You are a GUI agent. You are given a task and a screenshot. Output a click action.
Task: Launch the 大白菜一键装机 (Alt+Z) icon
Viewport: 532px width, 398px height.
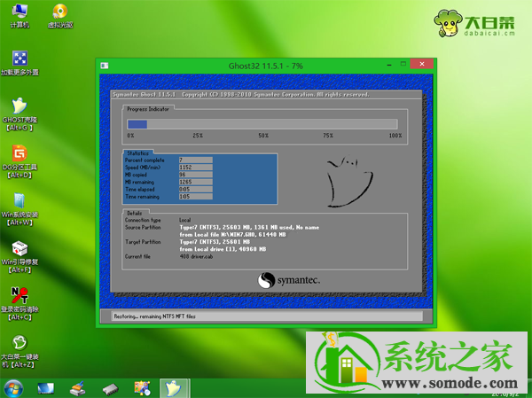[20, 352]
